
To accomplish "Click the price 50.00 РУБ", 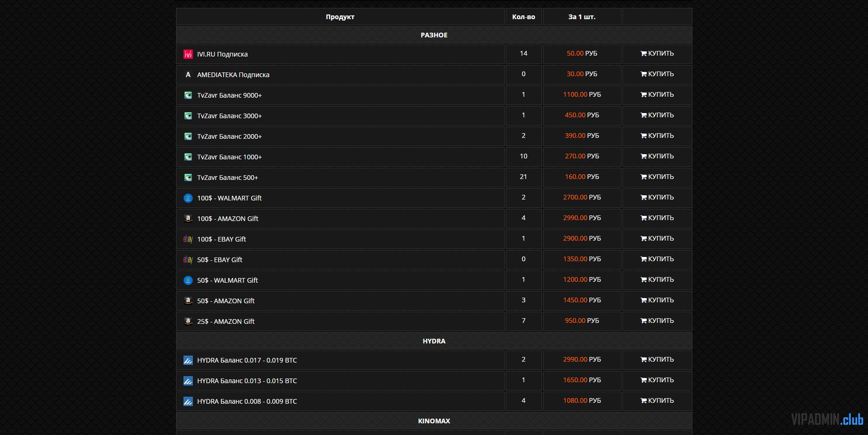I will point(582,54).
